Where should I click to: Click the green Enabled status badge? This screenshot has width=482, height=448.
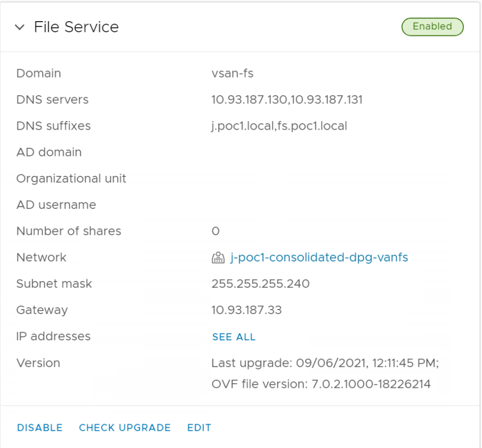[x=432, y=27]
